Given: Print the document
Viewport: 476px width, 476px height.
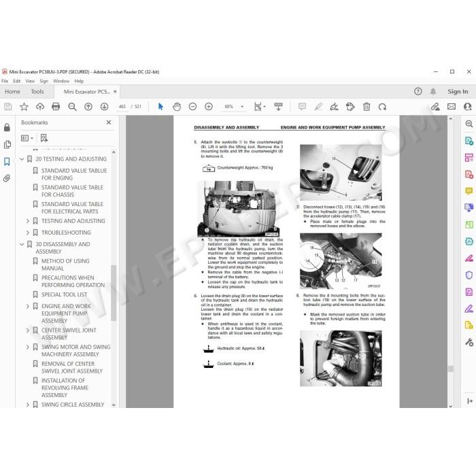Looking at the screenshot, I should [56, 107].
